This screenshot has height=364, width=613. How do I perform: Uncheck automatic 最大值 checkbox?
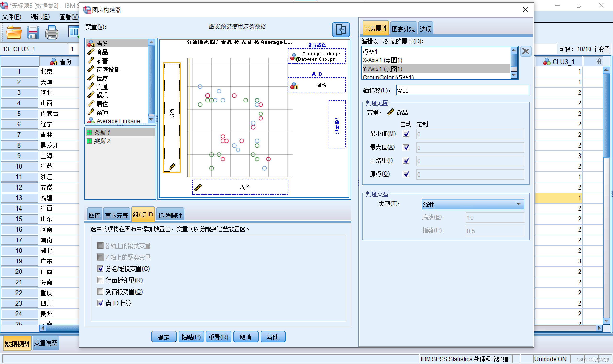point(406,148)
